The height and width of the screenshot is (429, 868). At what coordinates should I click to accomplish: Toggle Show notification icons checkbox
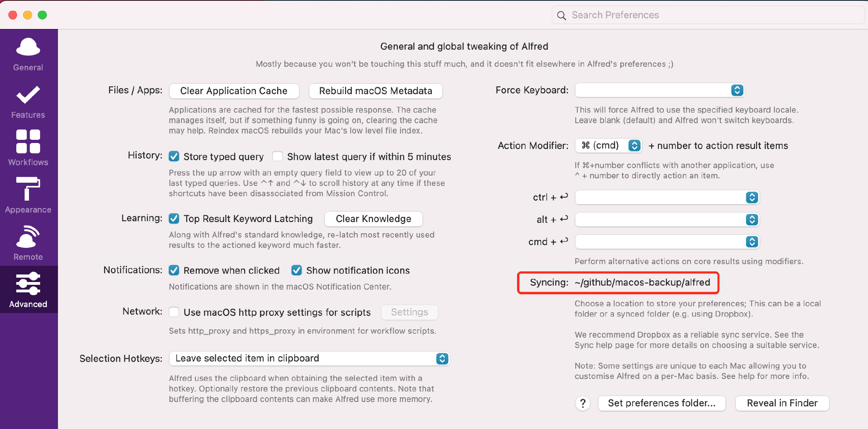(x=297, y=271)
